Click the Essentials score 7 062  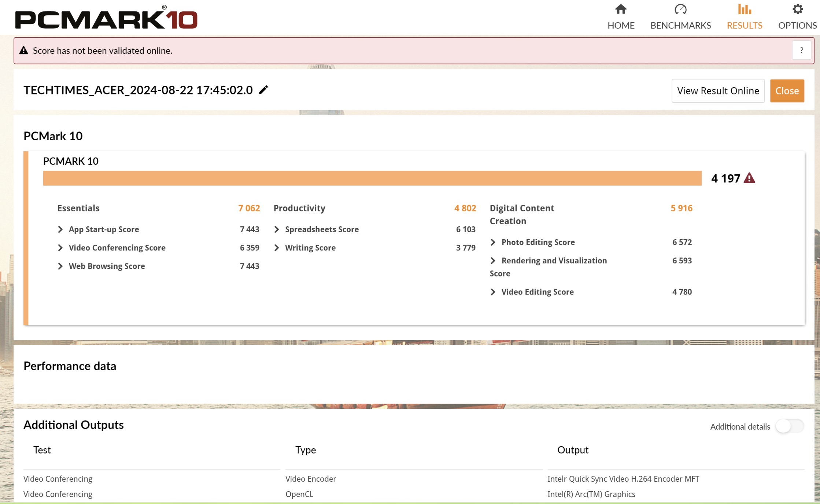pos(249,208)
